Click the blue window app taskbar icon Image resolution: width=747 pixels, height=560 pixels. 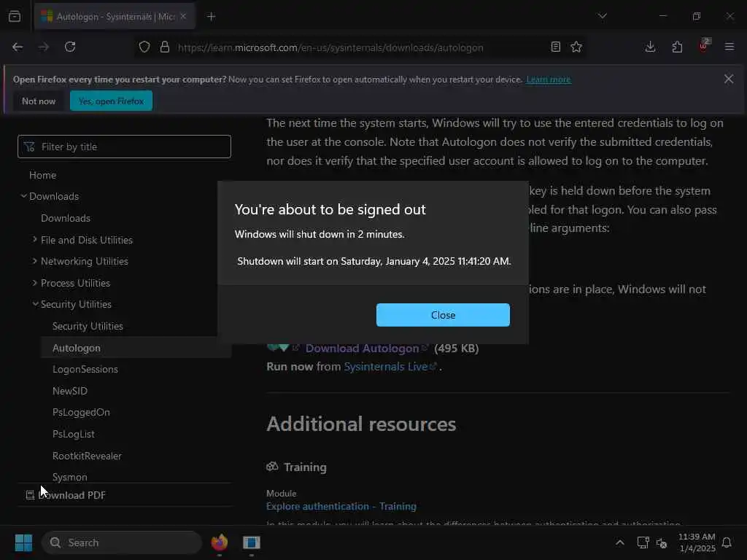(x=252, y=542)
